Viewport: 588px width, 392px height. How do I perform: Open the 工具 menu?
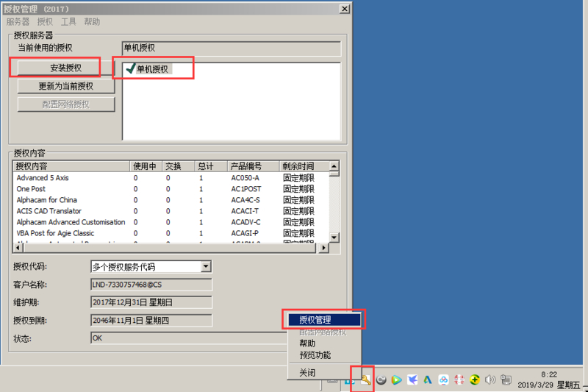coord(68,22)
